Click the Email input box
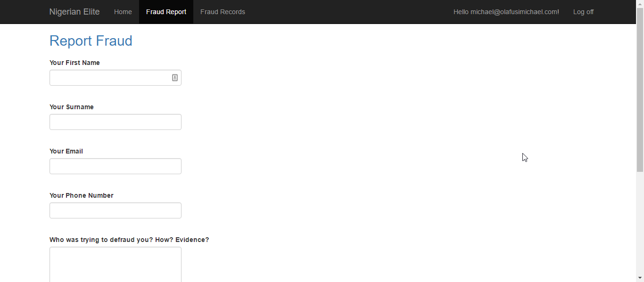The image size is (644, 282). coord(115,166)
